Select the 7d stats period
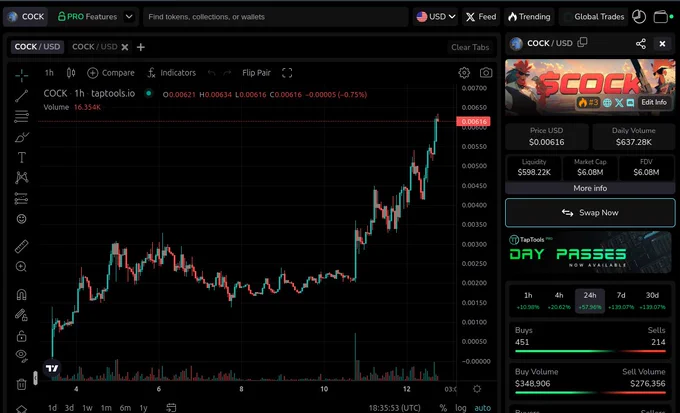Viewport: 680px width, 413px height. click(621, 301)
